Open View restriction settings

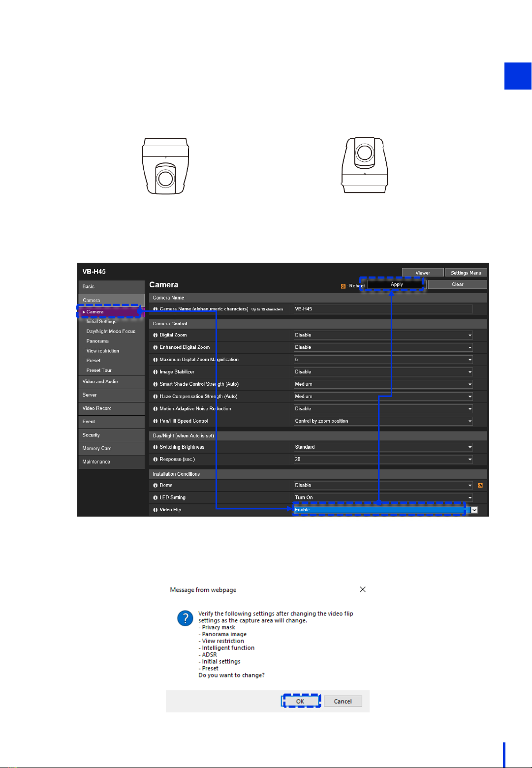pyautogui.click(x=103, y=351)
